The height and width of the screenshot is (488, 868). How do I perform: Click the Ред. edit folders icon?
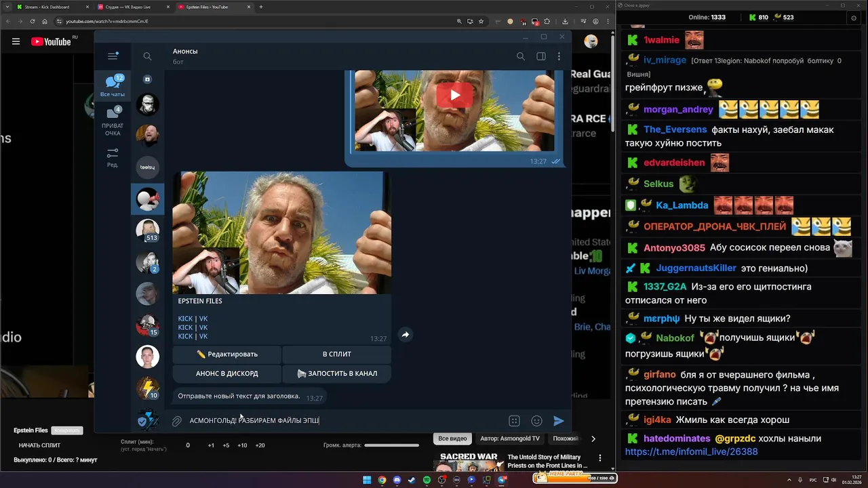pos(113,157)
